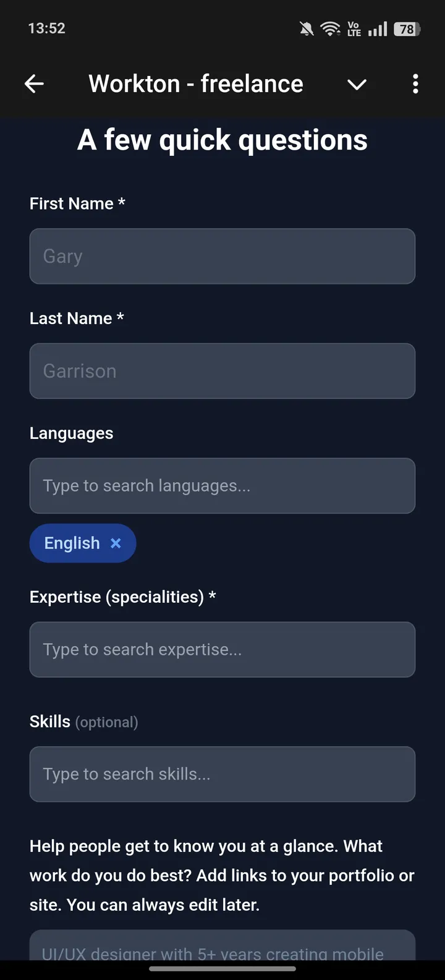Tap the Workton - freelance title

196,83
